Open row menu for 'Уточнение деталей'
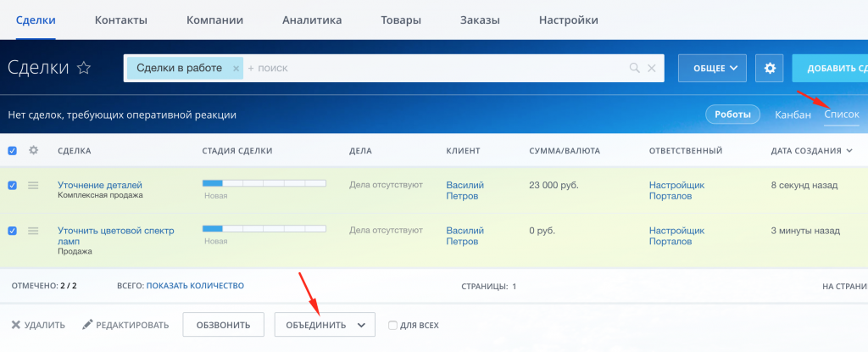Screen dimensions: 868x352 click(33, 186)
